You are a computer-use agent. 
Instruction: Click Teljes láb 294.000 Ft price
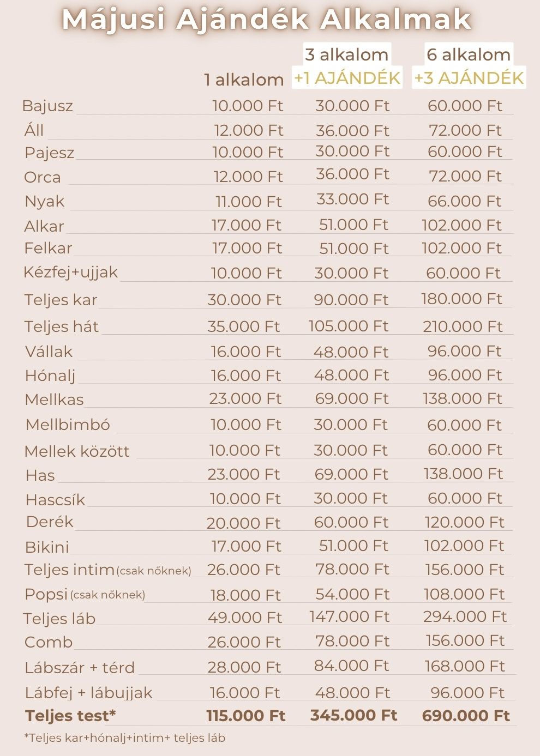tap(465, 616)
